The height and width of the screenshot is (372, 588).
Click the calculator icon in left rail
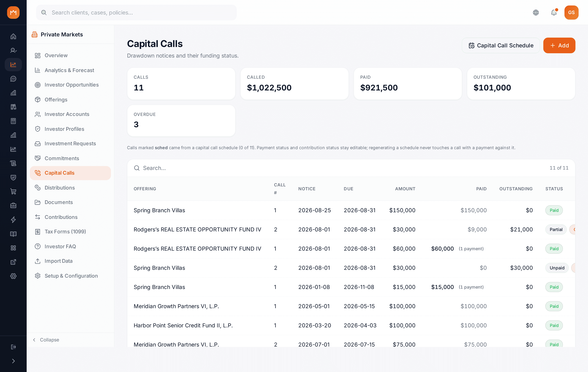pyautogui.click(x=13, y=121)
